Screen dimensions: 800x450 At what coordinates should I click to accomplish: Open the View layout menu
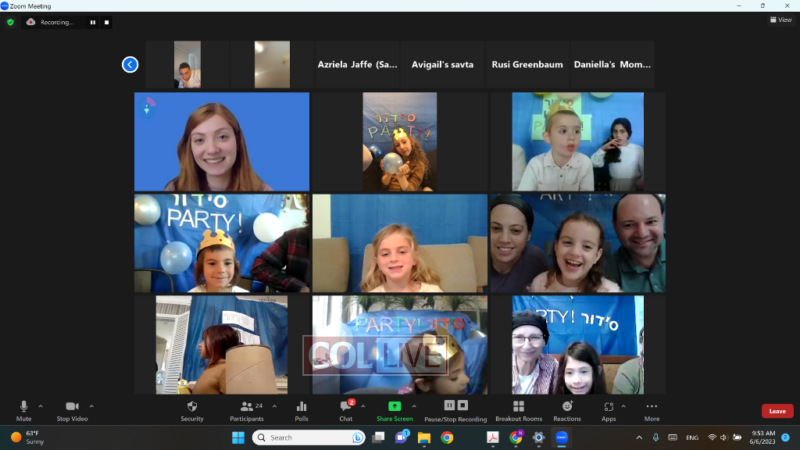780,20
